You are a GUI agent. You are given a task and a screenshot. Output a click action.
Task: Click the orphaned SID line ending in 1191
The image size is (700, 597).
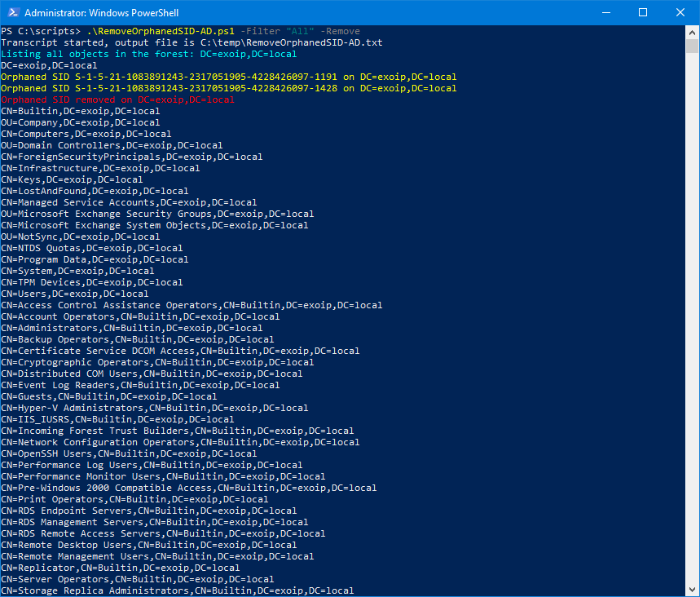coord(228,77)
